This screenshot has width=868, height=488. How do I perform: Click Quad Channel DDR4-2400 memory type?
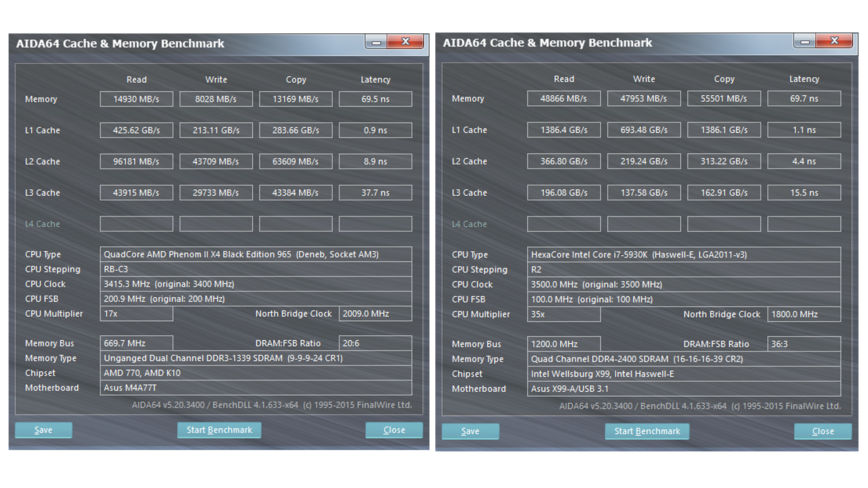click(x=684, y=359)
